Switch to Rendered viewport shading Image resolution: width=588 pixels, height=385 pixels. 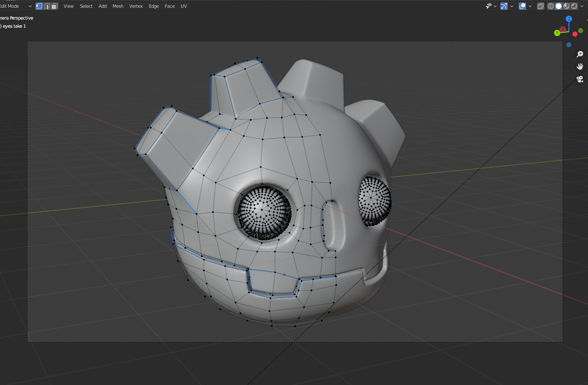tap(573, 6)
